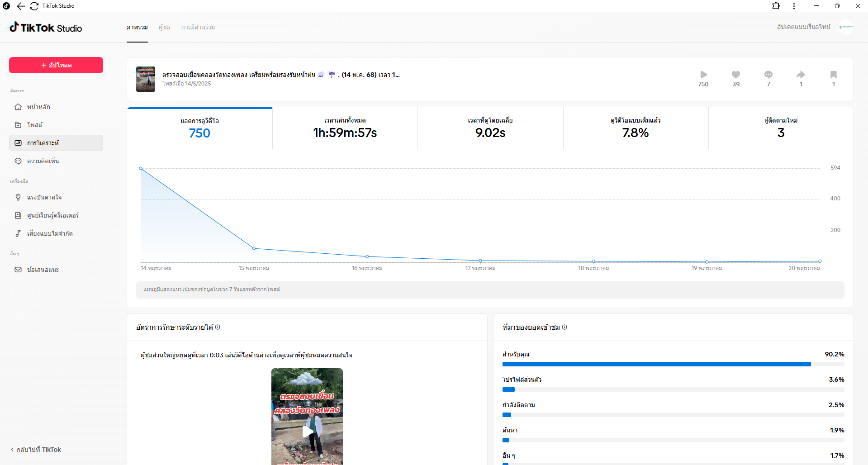Click the Following (กำลังติดตาม) 2.5% bar
Screen dimensions: 868x465
click(x=673, y=415)
